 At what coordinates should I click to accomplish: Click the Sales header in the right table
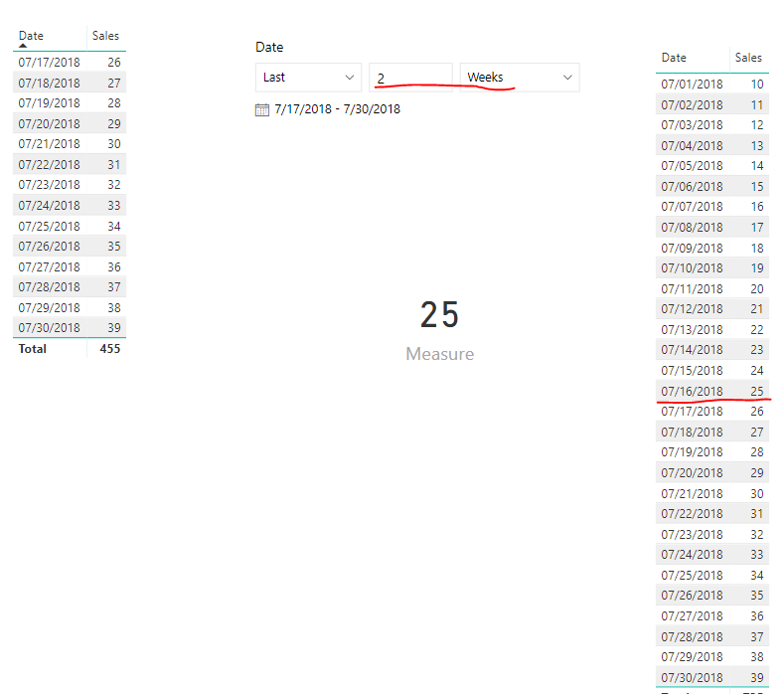748,58
